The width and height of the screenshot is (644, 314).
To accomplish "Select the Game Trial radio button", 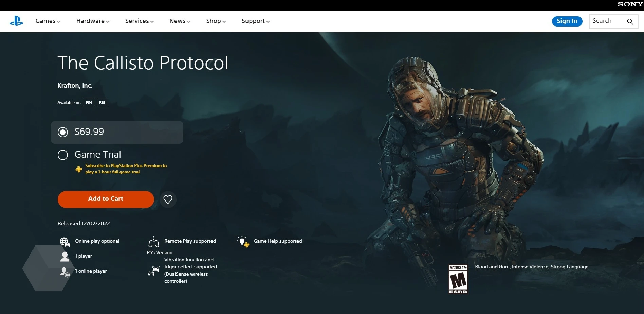I will (x=63, y=155).
